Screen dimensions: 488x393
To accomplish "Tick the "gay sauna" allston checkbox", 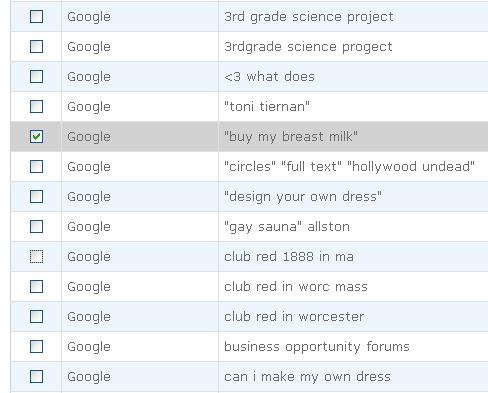I will click(x=36, y=226).
